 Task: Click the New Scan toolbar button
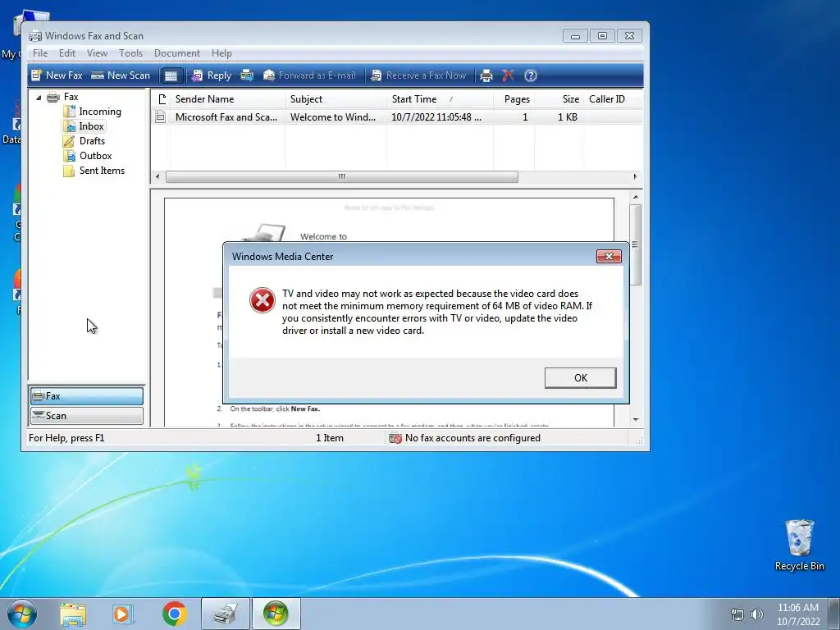[121, 75]
